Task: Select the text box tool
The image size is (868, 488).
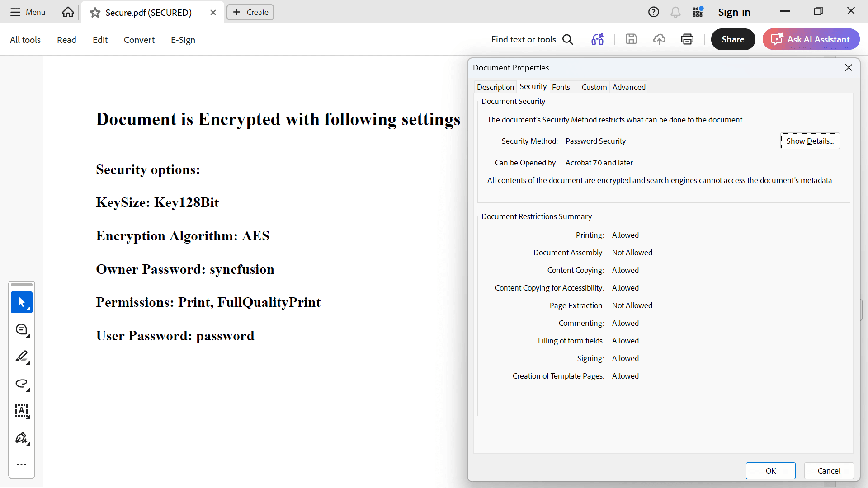Action: pyautogui.click(x=22, y=411)
